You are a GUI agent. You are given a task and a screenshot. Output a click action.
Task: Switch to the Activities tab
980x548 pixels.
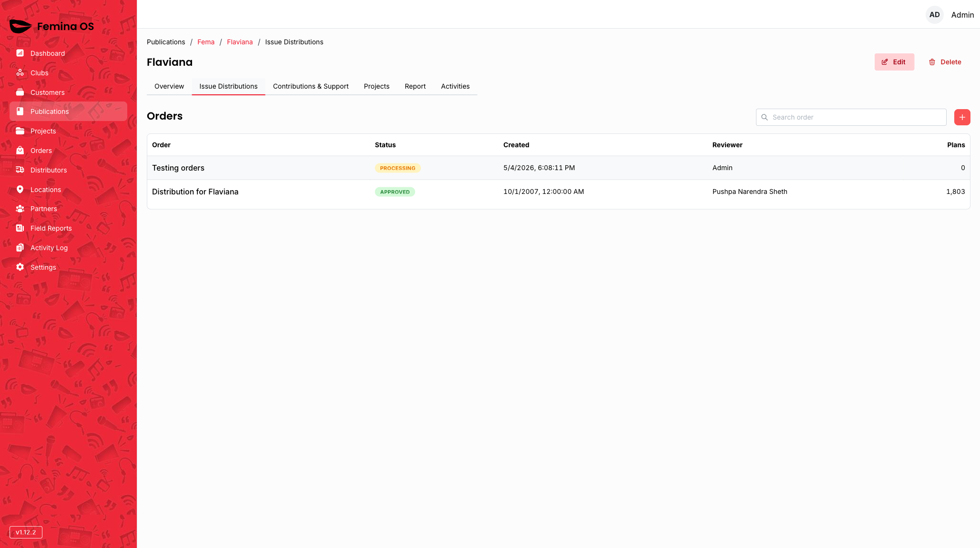[x=455, y=86]
